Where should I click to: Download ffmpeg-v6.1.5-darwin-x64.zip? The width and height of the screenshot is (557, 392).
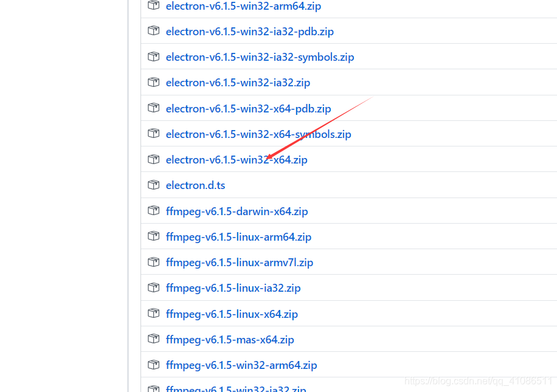pos(237,211)
